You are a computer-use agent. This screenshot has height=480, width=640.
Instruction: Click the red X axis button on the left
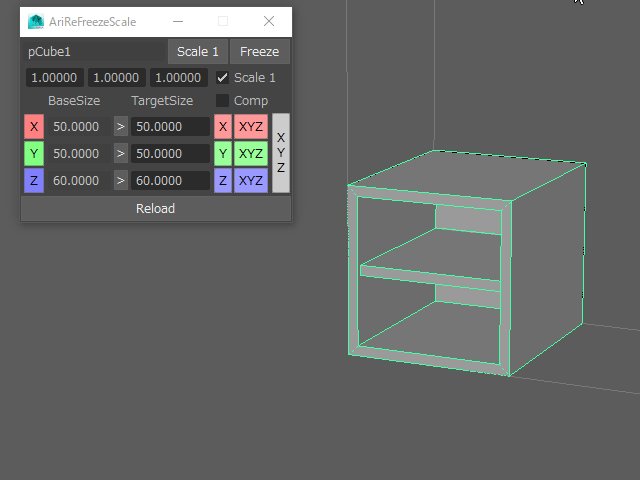[34, 127]
